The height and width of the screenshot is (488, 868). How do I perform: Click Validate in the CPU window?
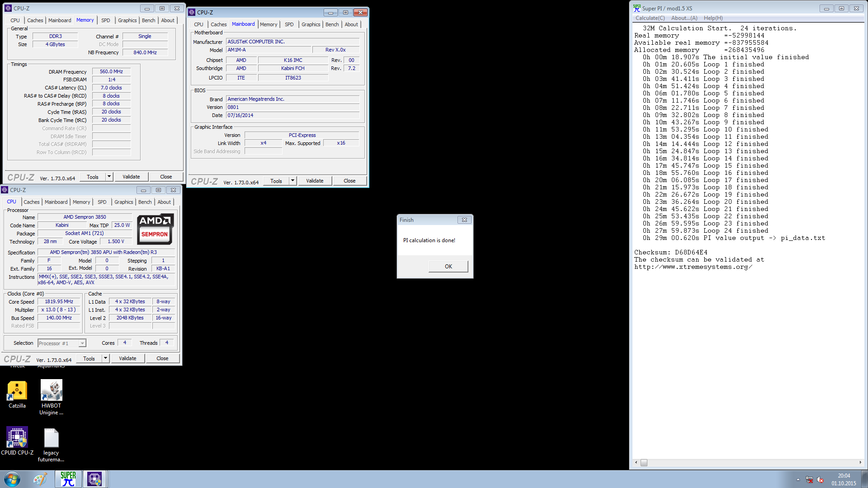pyautogui.click(x=127, y=358)
